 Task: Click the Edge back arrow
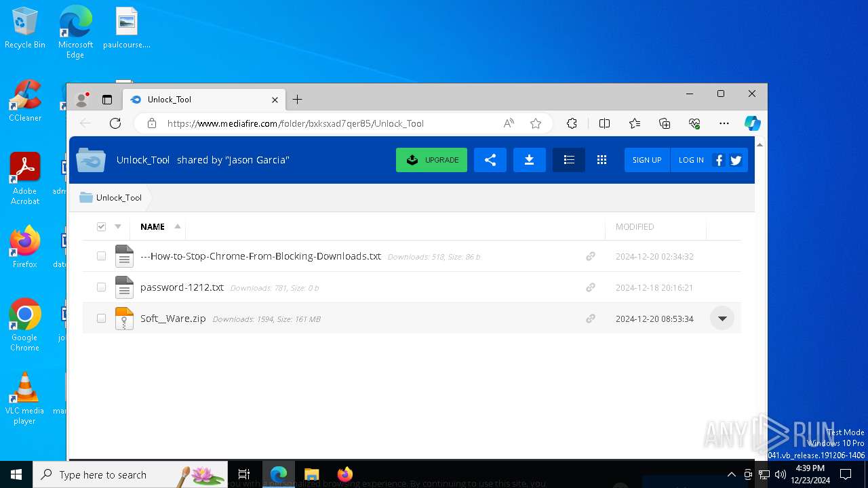(85, 123)
